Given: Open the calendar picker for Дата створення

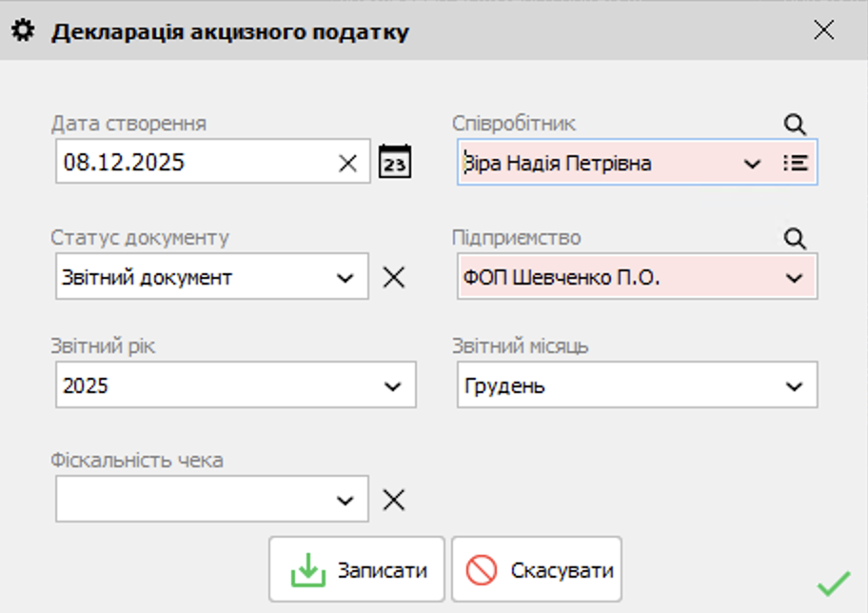Looking at the screenshot, I should tap(396, 162).
